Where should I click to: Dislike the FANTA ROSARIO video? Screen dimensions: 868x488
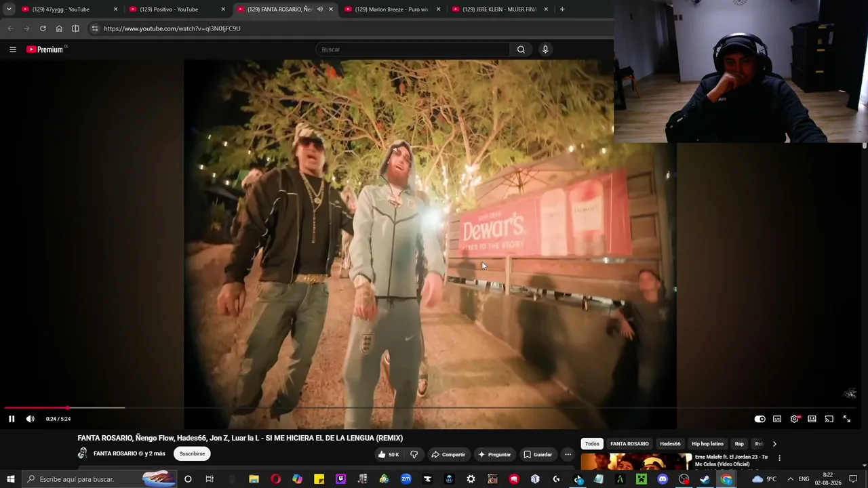click(x=414, y=454)
